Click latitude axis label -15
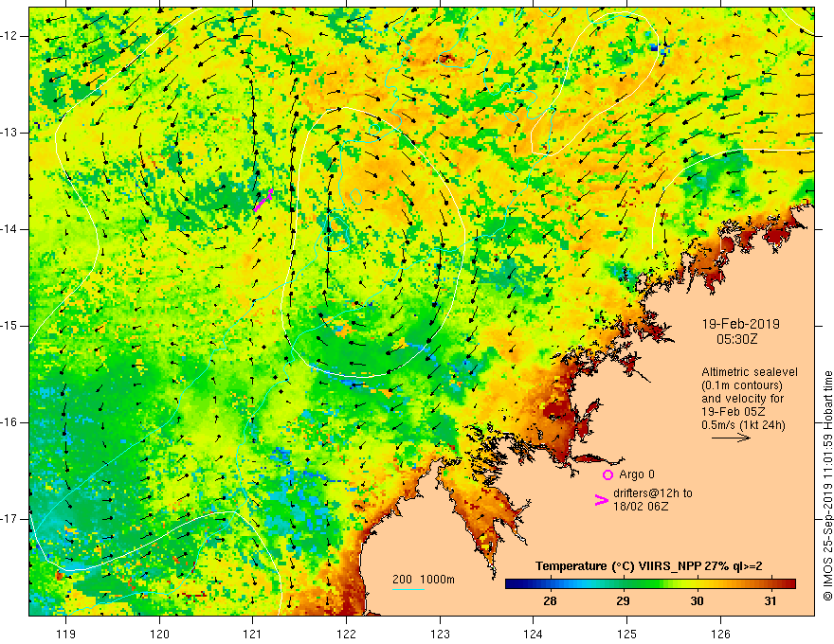Screen dimensions: 834x644 coord(9,326)
